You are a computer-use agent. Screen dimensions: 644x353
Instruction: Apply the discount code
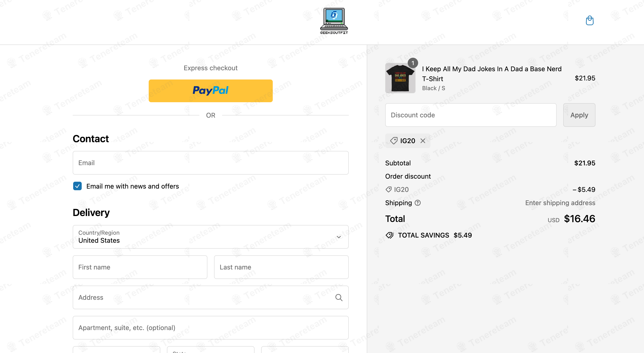[579, 115]
